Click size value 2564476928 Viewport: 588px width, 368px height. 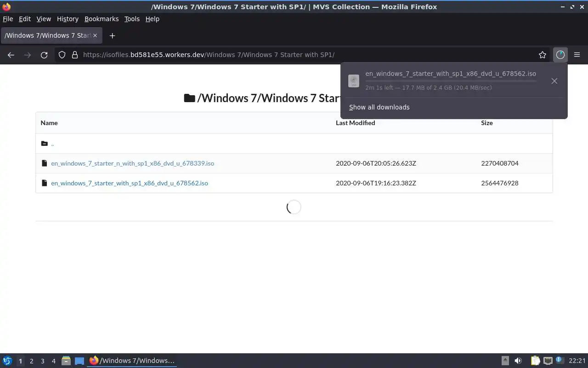click(x=500, y=183)
